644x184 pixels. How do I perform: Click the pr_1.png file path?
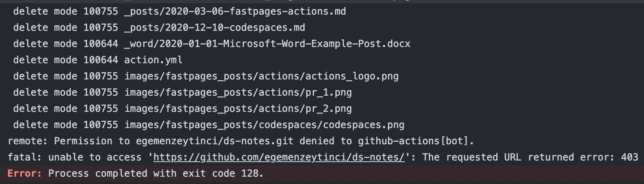point(238,92)
